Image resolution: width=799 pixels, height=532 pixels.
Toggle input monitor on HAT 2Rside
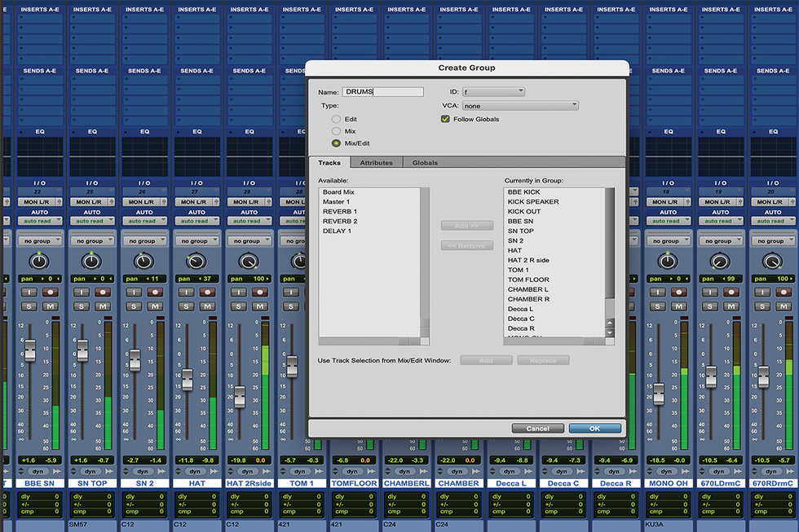(x=239, y=292)
